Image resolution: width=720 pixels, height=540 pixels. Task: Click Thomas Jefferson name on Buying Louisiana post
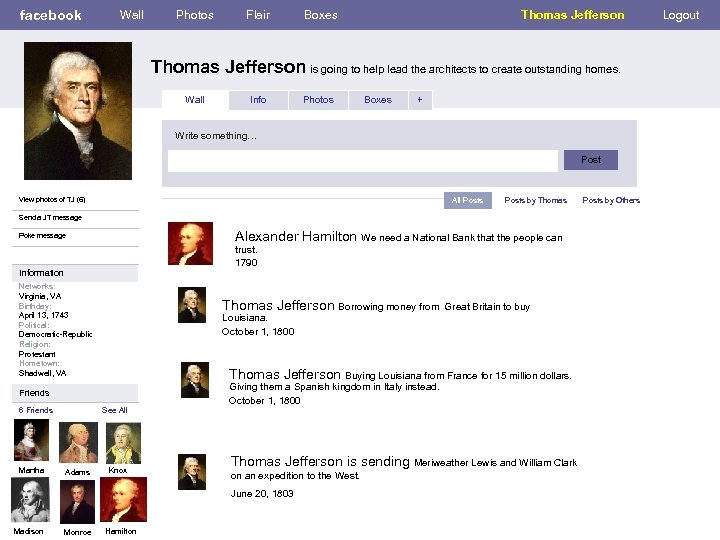(285, 374)
